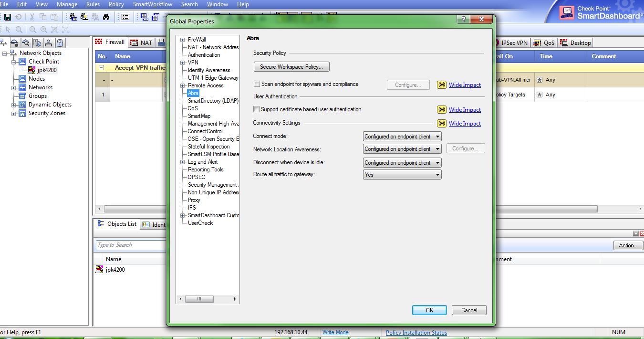Select the Groups tree item
The height and width of the screenshot is (339, 644).
coord(38,96)
